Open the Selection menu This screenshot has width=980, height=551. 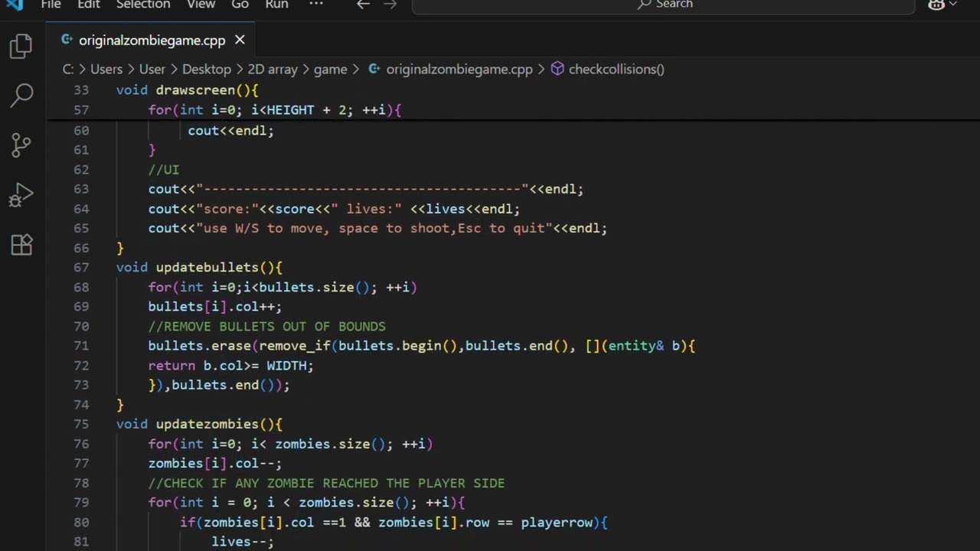pos(143,5)
